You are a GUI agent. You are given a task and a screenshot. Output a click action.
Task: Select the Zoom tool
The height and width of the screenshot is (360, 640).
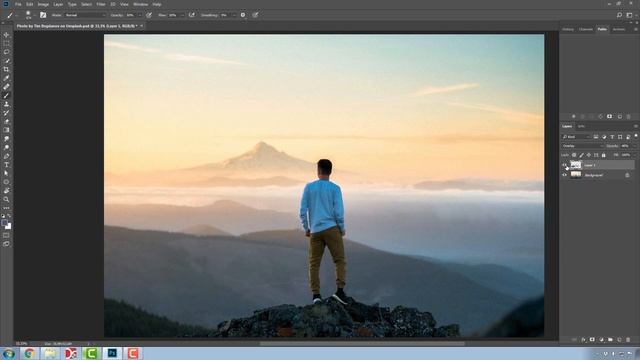click(x=6, y=199)
